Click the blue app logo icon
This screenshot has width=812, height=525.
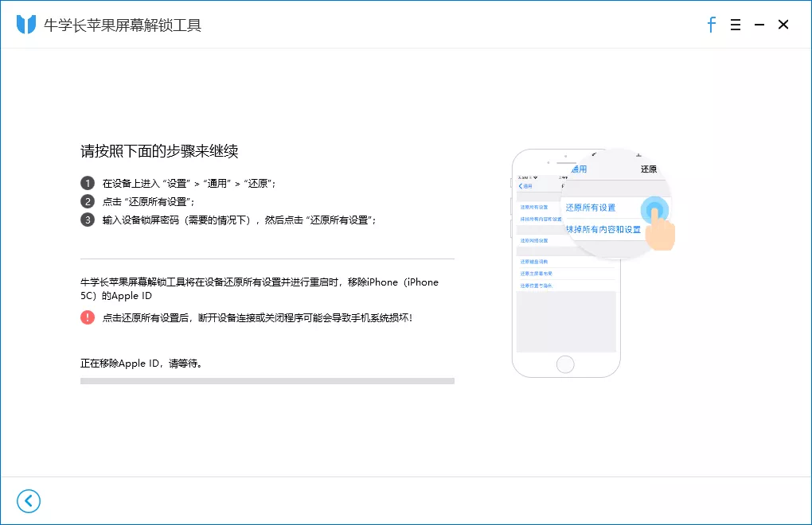26,25
